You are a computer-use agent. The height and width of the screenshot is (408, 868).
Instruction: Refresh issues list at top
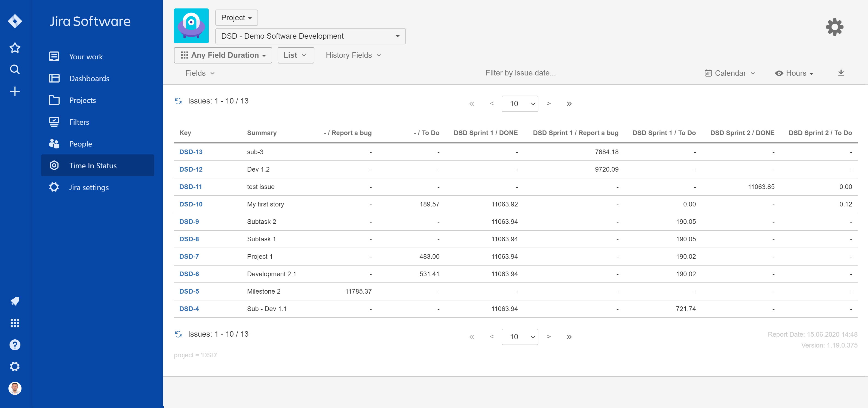178,101
